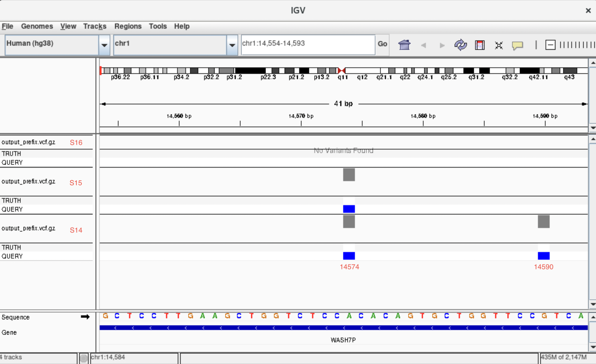596x364 pixels.
Task: Click the Gene track label
Action: (9, 332)
